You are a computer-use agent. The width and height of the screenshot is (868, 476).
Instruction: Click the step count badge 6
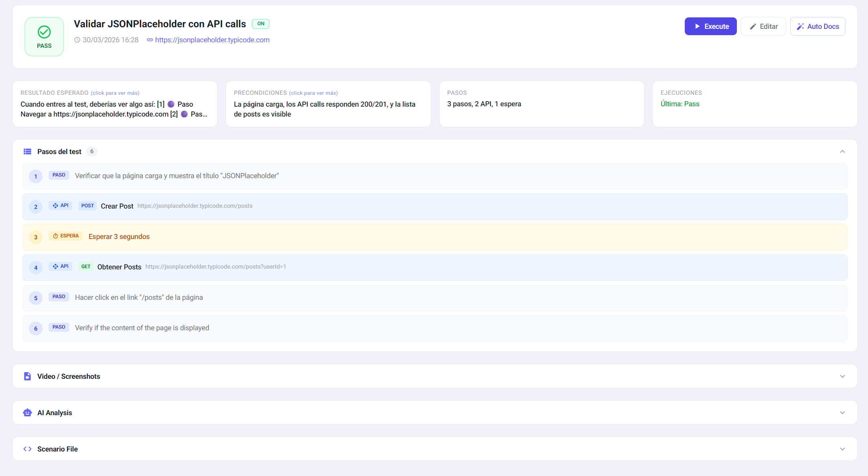[x=92, y=151]
